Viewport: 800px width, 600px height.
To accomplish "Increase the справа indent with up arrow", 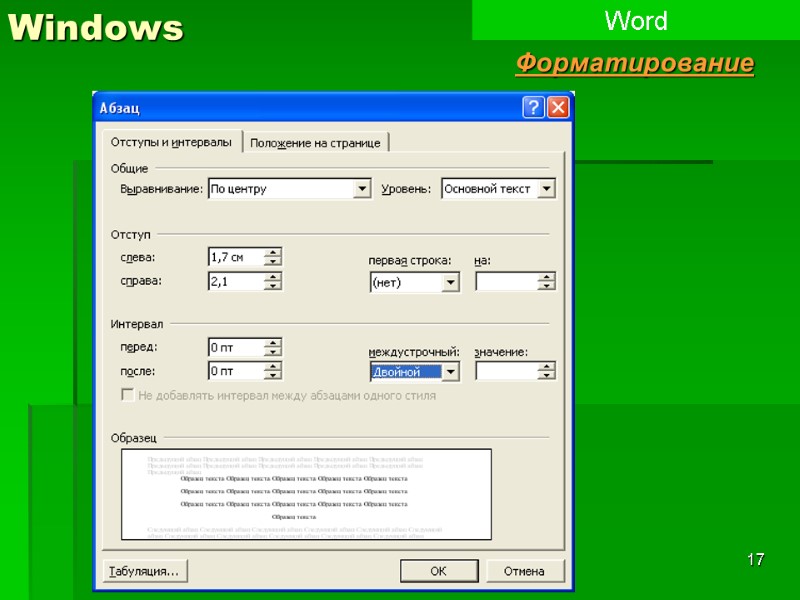I will (273, 277).
